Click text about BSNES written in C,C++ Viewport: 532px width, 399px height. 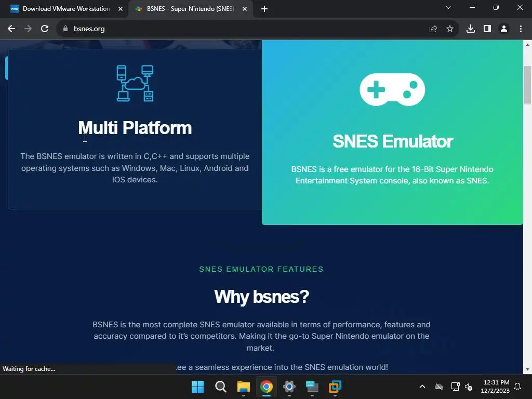click(135, 168)
